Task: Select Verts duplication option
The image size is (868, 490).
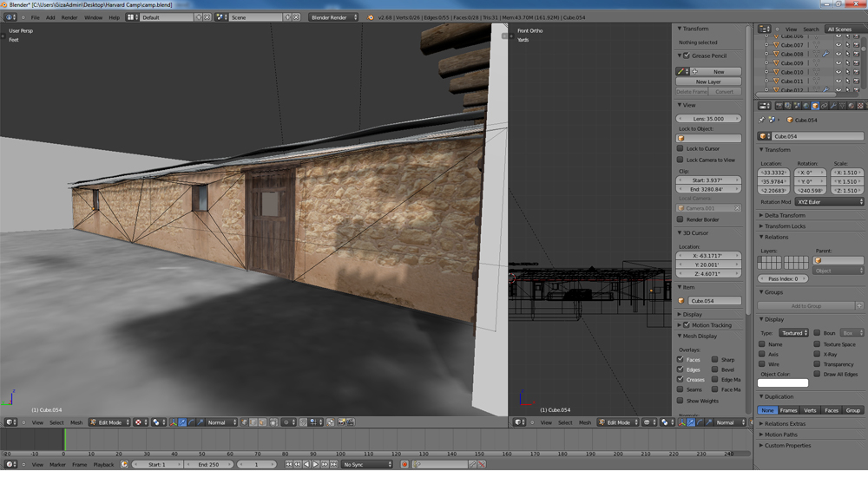Action: click(810, 410)
